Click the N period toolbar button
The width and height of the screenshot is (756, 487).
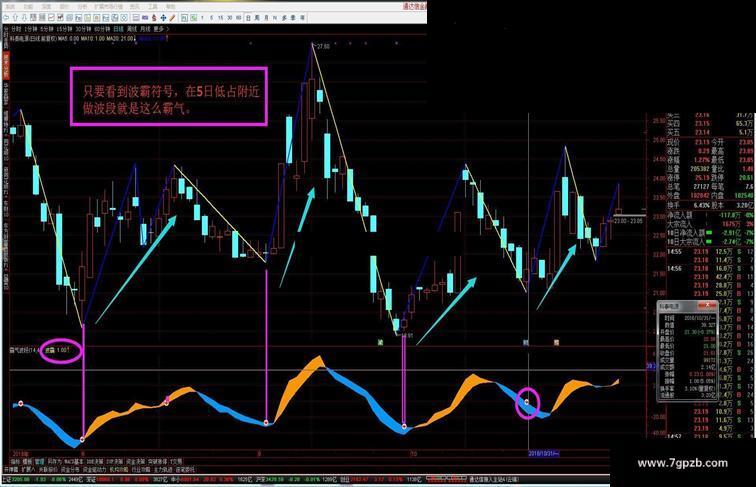tap(275, 18)
